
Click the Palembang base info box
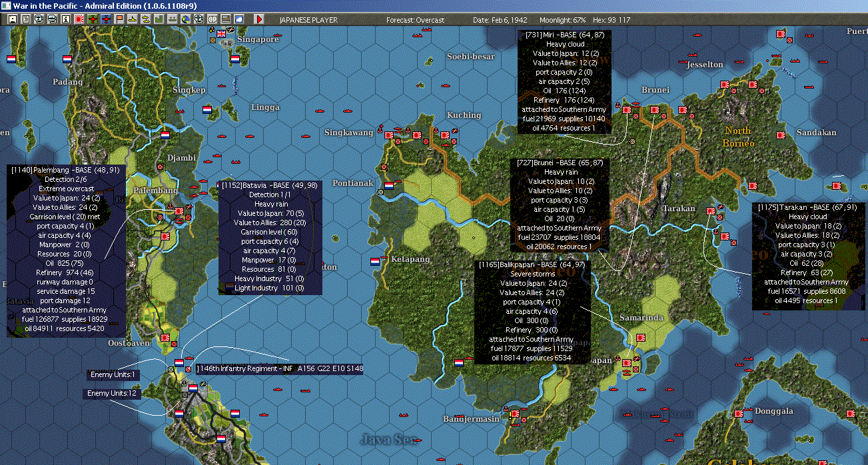[x=66, y=250]
